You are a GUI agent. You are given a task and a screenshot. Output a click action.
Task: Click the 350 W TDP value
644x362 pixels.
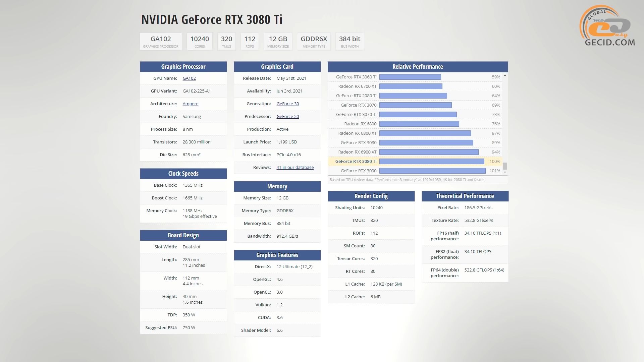pos(189,315)
